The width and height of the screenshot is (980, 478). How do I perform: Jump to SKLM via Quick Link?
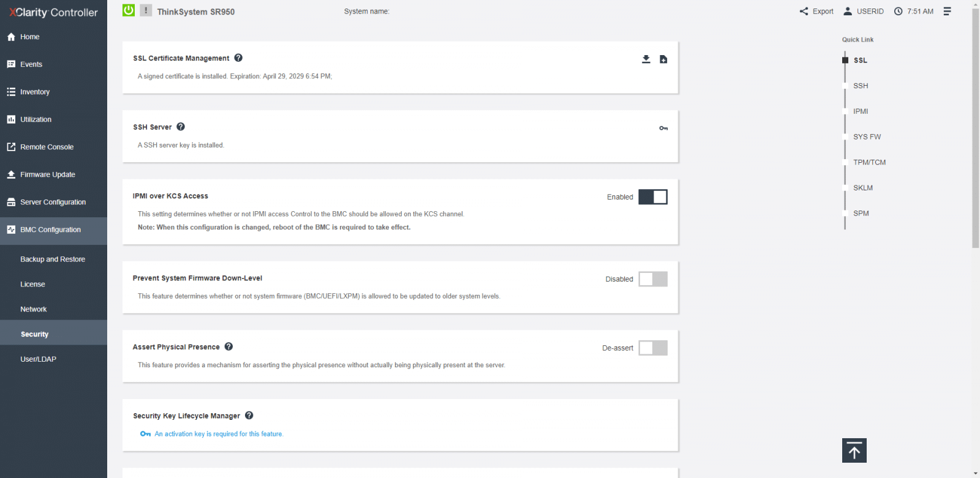[863, 188]
